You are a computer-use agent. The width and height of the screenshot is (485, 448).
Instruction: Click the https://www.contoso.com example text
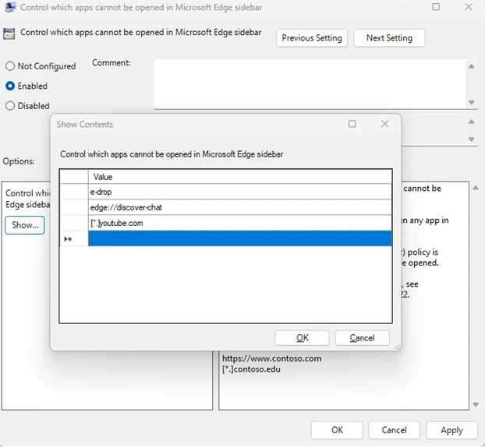pos(271,358)
